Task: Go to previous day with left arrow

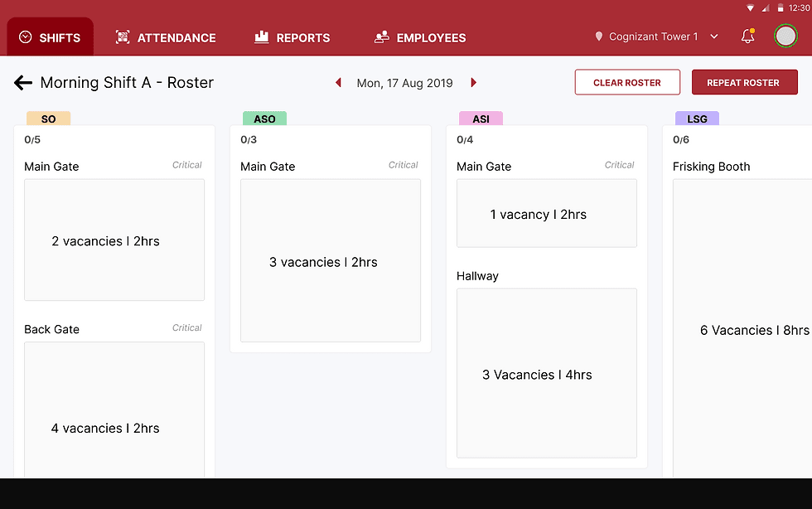Action: [x=338, y=82]
